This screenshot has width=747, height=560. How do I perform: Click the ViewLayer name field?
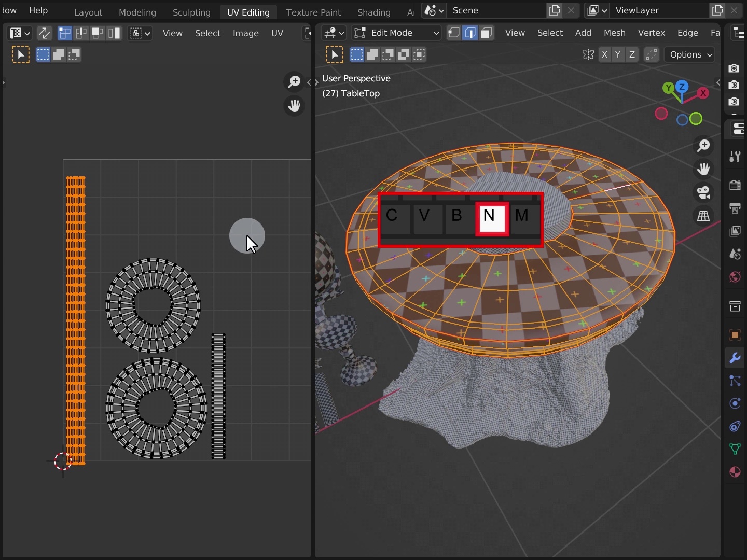coord(659,10)
